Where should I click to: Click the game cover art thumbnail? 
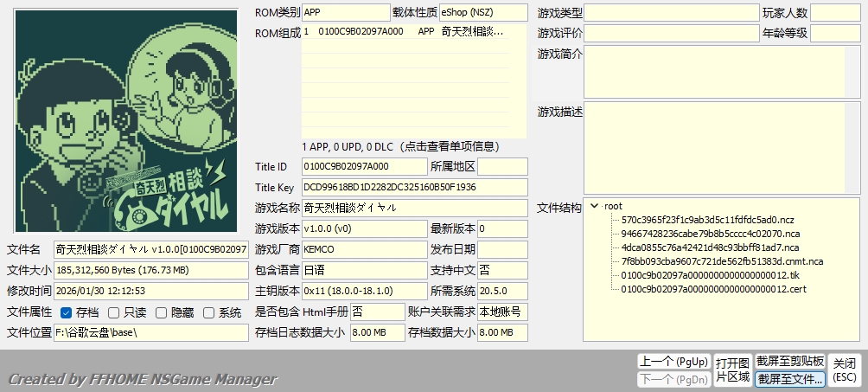coord(126,121)
